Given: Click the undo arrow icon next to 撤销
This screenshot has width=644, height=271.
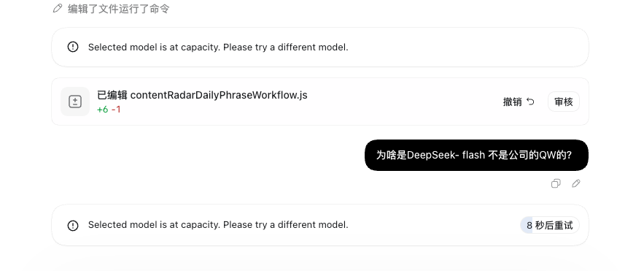Looking at the screenshot, I should (x=531, y=102).
